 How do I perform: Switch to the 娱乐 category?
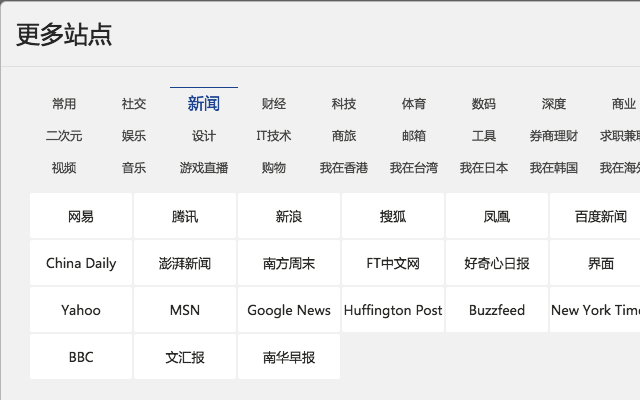click(134, 136)
